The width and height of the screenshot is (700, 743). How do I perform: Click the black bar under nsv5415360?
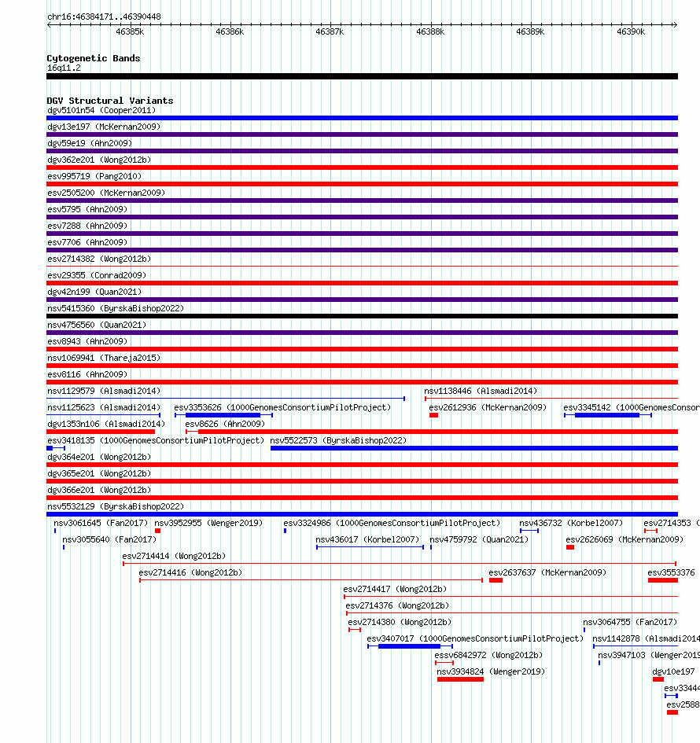[362, 316]
